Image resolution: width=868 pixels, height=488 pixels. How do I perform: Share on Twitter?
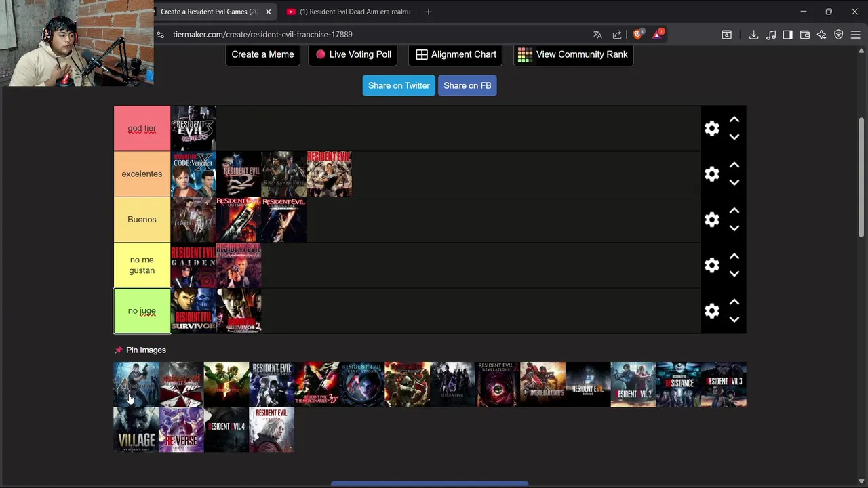point(399,85)
